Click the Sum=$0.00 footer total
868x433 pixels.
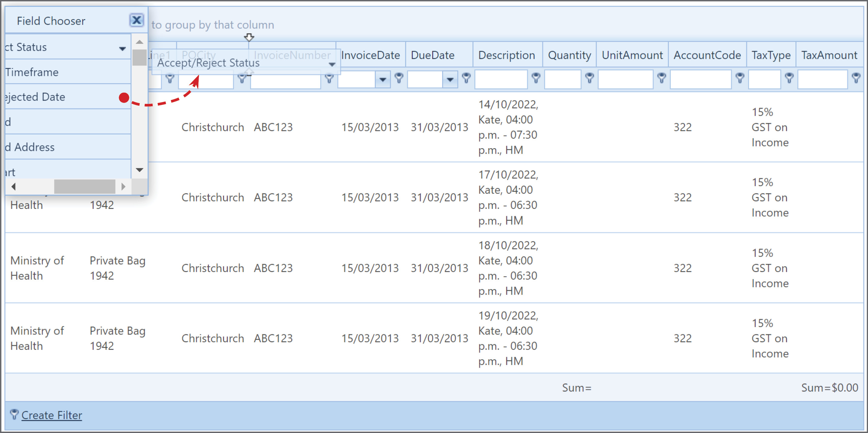click(x=829, y=387)
